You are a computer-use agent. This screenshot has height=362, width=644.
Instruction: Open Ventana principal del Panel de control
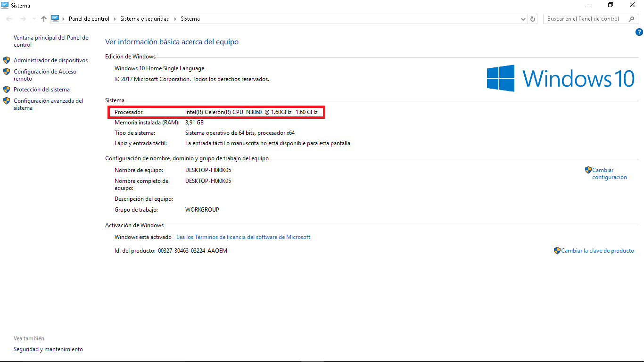tap(51, 41)
